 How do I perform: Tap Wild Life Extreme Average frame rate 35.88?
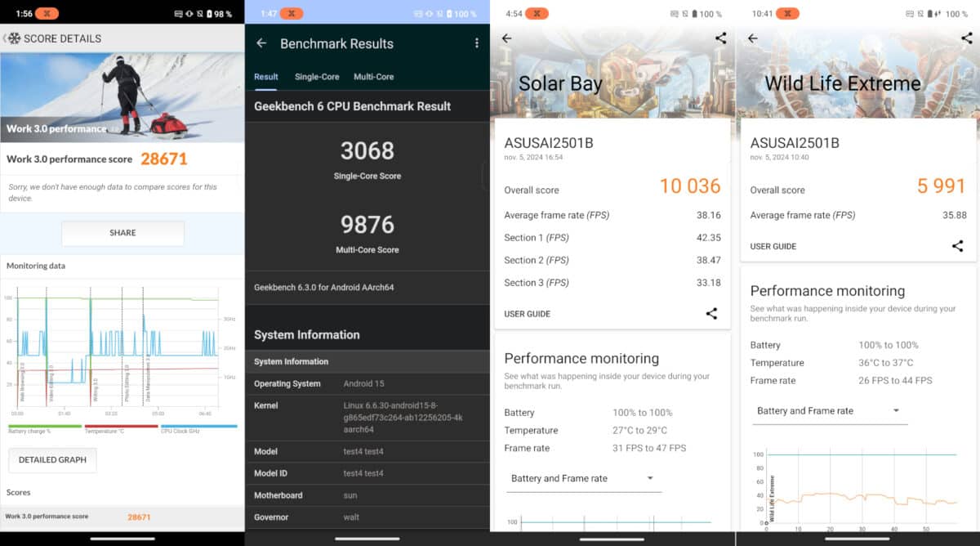[858, 215]
